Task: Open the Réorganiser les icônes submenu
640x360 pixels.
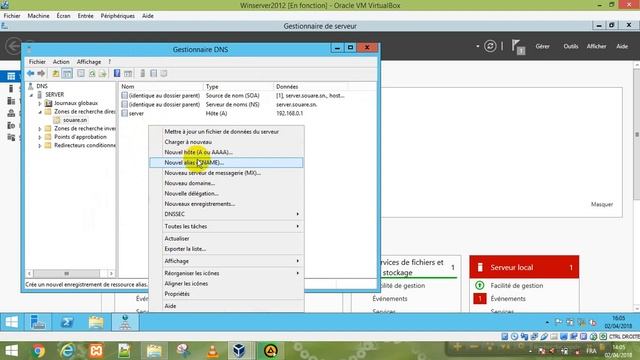Action: coord(226,273)
